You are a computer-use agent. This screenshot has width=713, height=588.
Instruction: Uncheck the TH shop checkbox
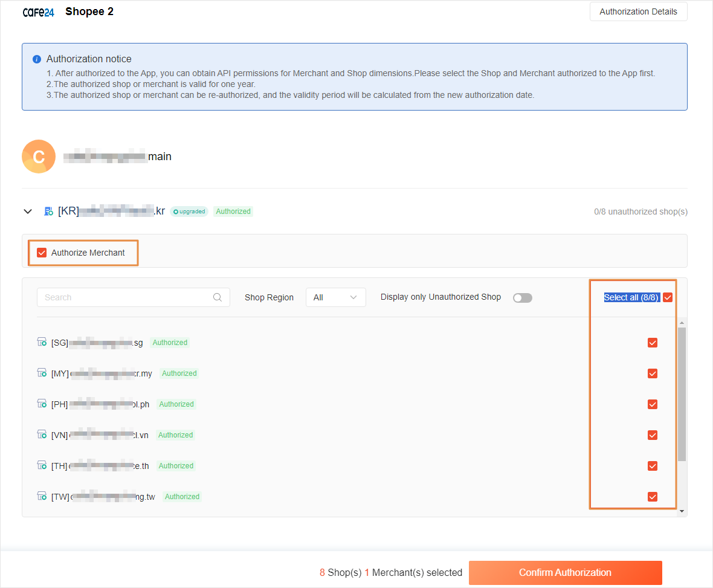point(653,466)
